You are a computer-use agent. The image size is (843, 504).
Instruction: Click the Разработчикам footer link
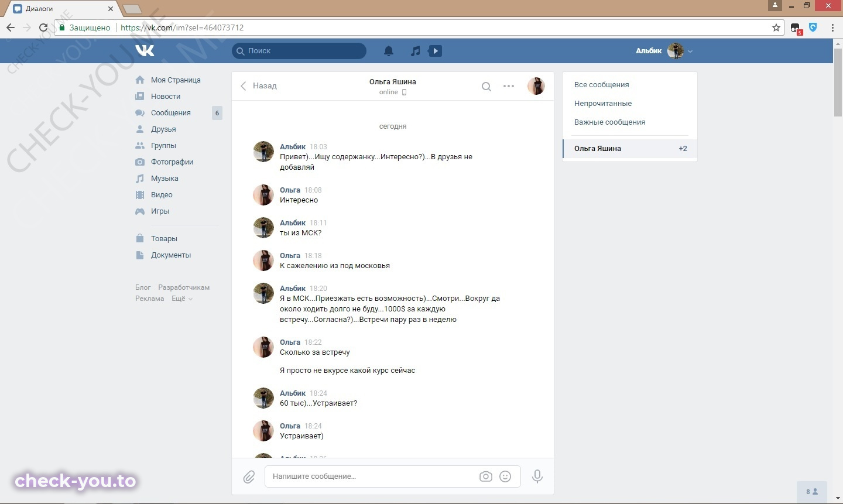[184, 287]
